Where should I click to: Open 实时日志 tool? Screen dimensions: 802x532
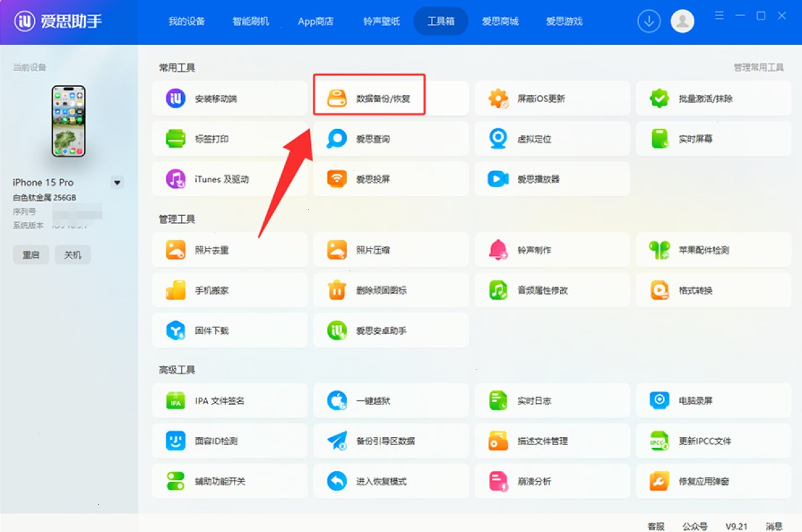tap(552, 401)
